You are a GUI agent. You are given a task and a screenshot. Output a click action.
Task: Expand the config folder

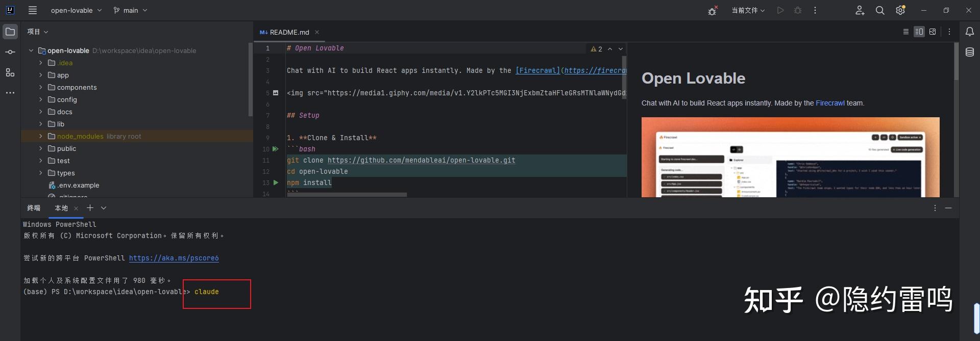[41, 99]
